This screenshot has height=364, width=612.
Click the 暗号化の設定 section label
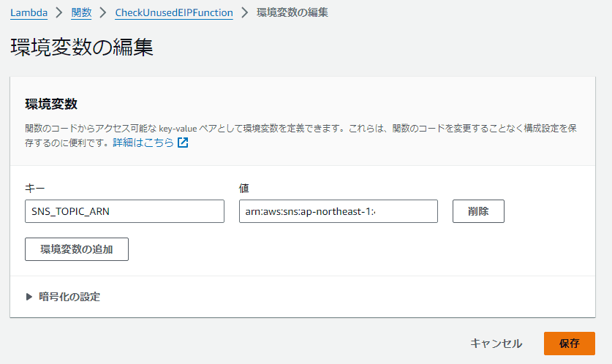(69, 297)
